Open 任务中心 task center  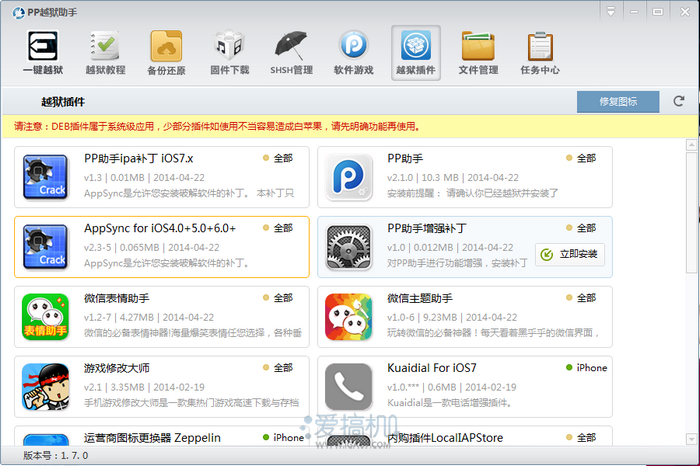[x=540, y=53]
